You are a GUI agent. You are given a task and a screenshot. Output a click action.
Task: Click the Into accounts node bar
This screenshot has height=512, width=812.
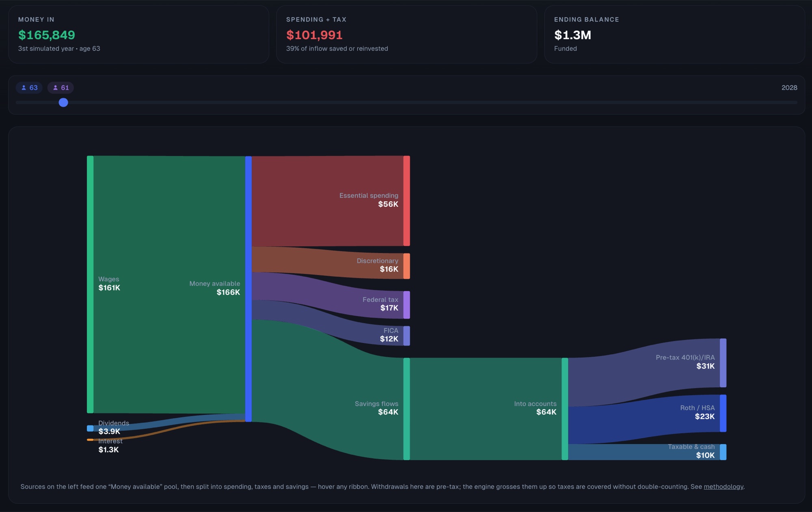pyautogui.click(x=565, y=409)
